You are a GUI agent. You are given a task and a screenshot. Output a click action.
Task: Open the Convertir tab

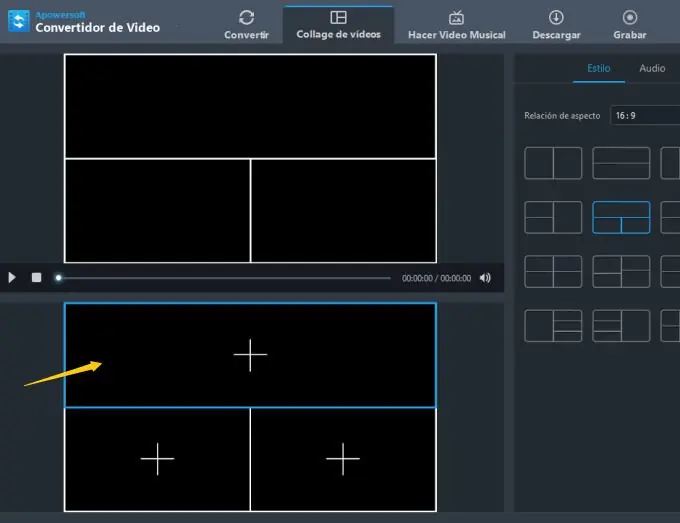point(246,25)
